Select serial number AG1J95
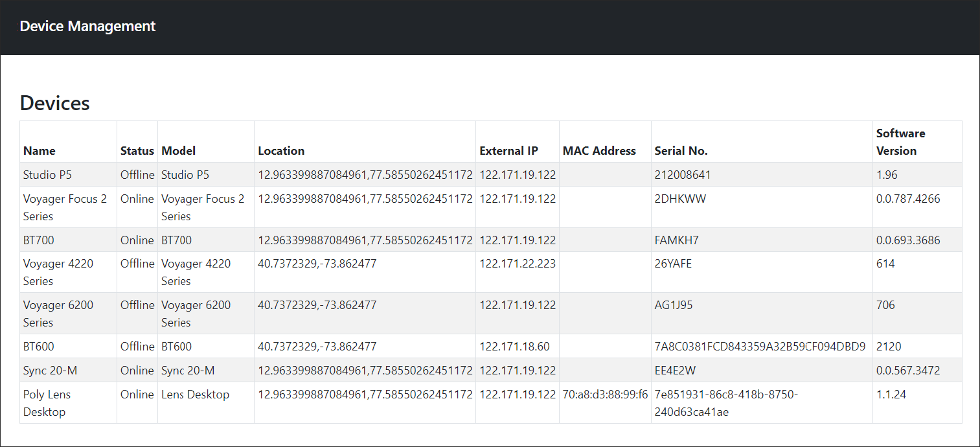 674,305
